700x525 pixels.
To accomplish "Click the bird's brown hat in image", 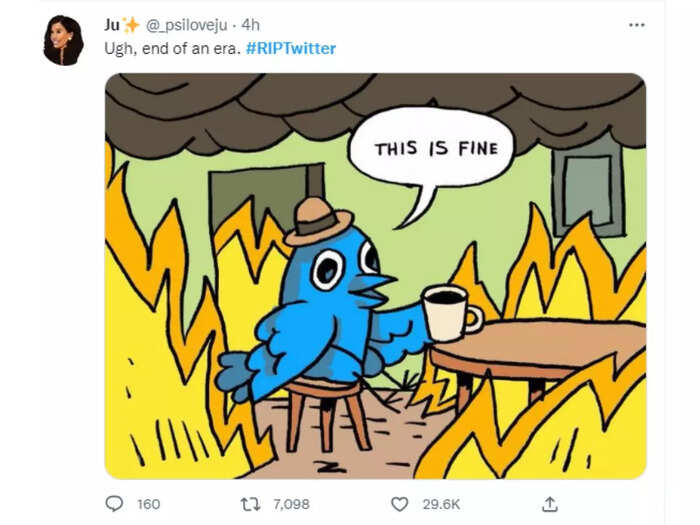I will point(317,221).
